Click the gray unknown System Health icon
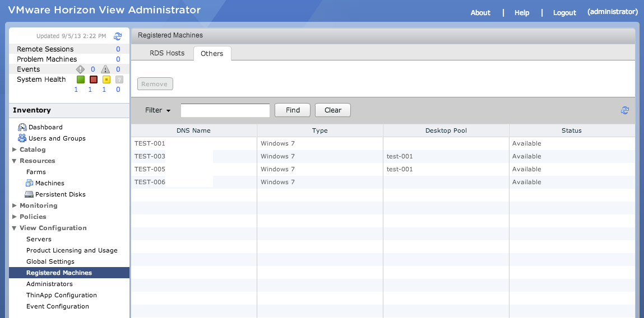The image size is (644, 318). tap(119, 79)
